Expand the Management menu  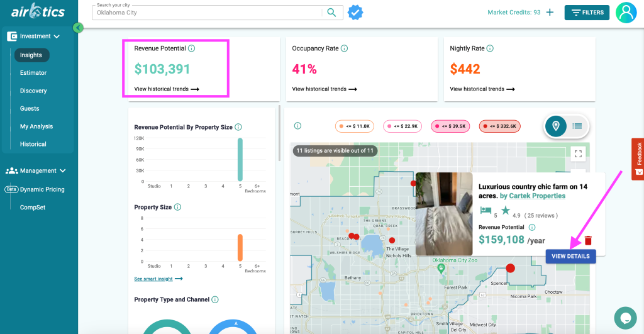point(36,170)
